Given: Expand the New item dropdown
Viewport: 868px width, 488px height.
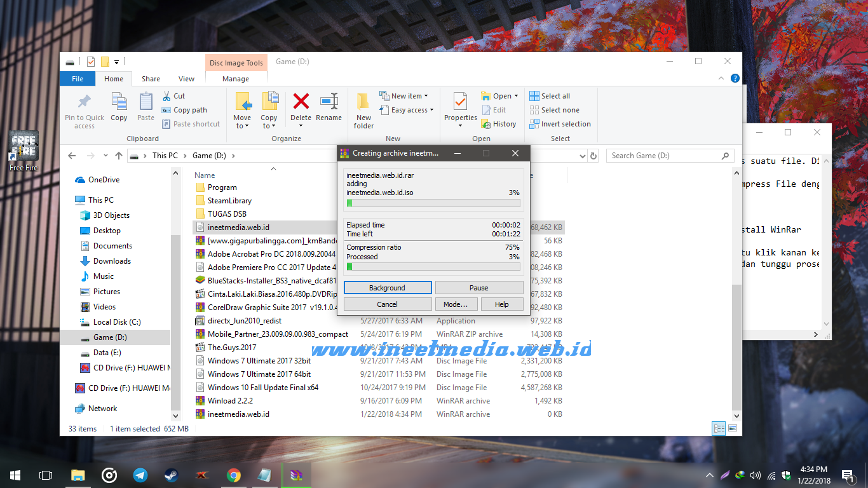Looking at the screenshot, I should tap(403, 96).
